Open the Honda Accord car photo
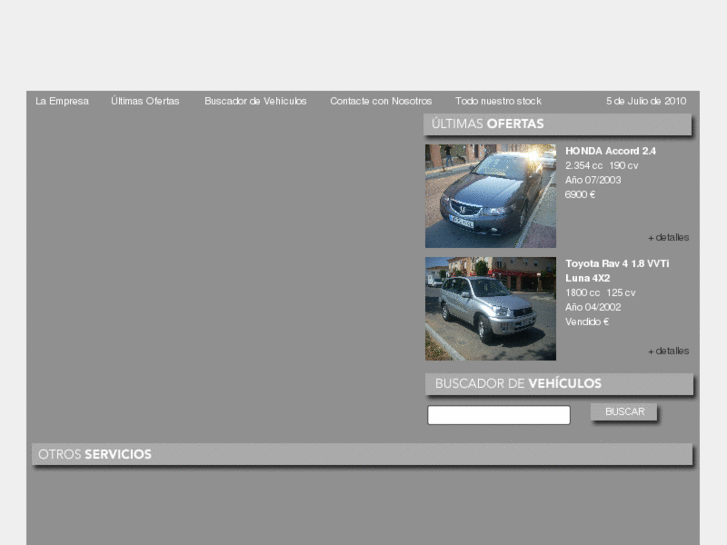Screen dimensions: 727x545 tap(490, 196)
